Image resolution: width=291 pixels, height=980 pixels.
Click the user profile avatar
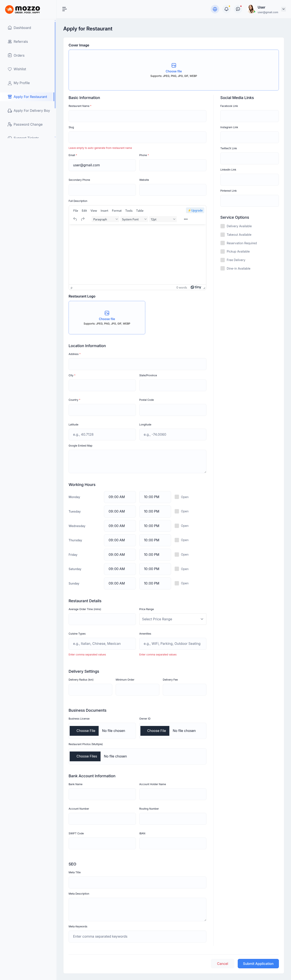point(251,9)
